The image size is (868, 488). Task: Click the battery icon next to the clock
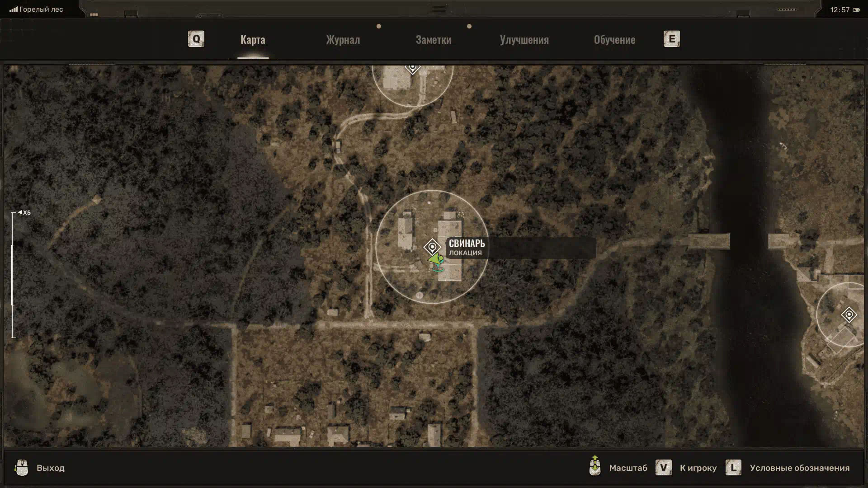[x=856, y=10]
